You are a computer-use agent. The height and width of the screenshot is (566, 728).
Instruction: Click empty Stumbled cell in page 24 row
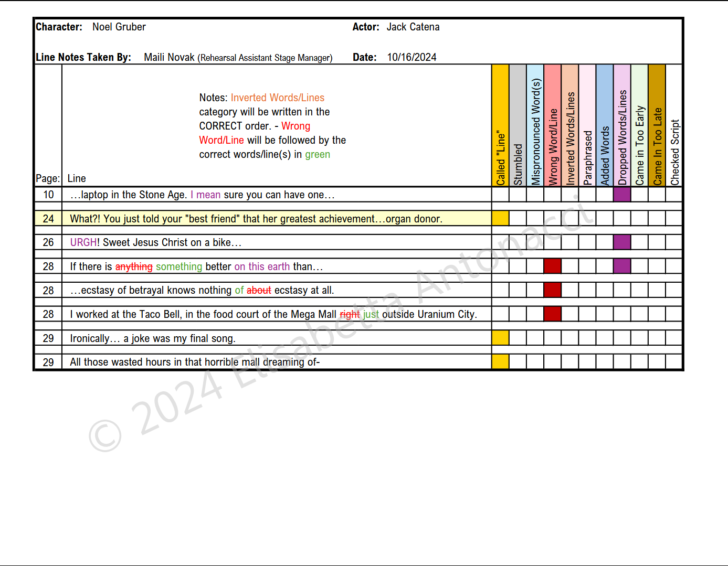(x=518, y=218)
